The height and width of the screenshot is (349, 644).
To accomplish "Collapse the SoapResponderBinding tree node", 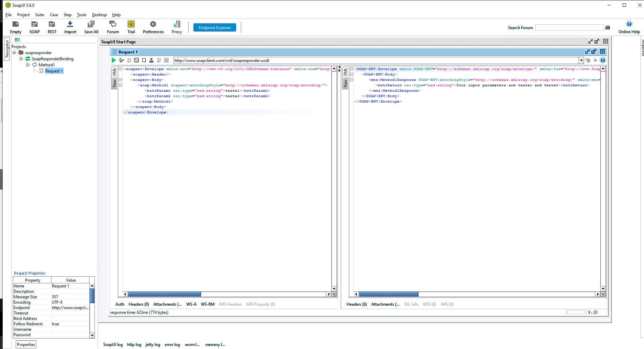I will tap(21, 59).
